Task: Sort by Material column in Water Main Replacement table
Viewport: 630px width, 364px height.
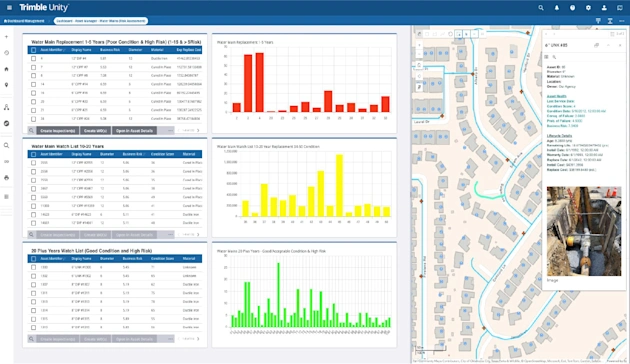Action: (x=157, y=50)
